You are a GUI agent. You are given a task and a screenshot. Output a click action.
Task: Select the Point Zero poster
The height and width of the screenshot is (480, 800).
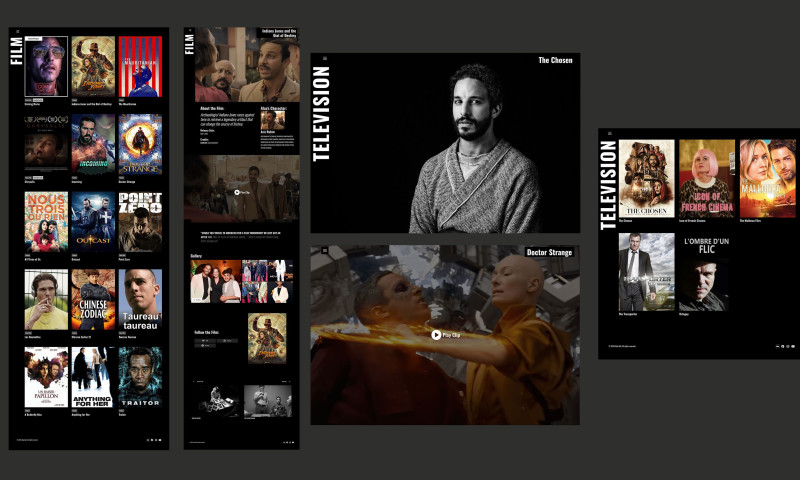(x=140, y=222)
